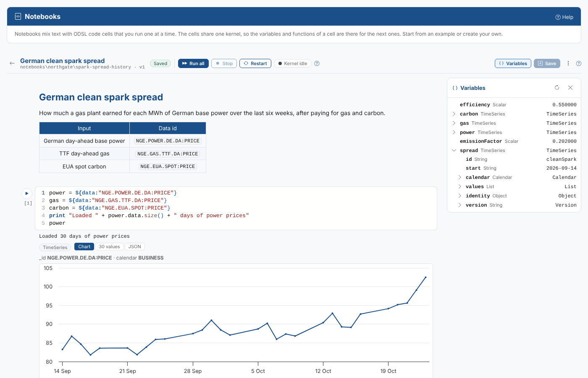Click the Kernel idle status indicator
588x378 pixels.
tap(293, 63)
